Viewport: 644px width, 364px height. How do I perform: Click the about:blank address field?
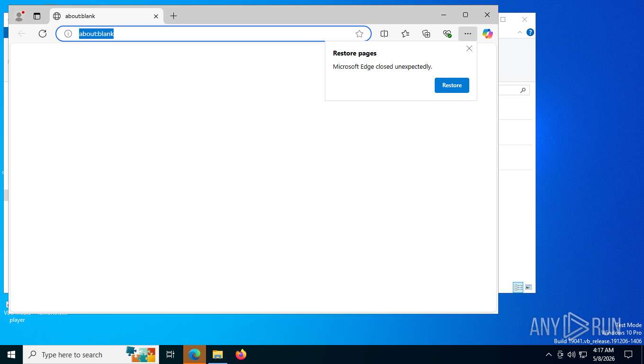213,34
